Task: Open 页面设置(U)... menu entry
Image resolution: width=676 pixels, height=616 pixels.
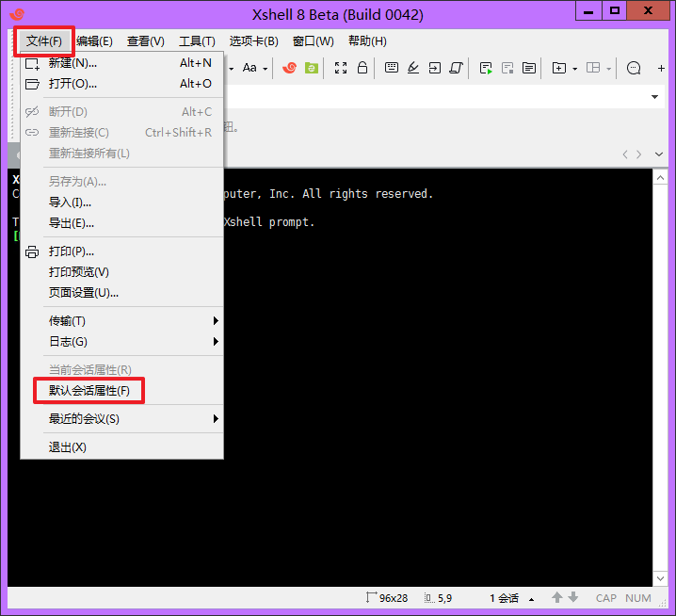Action: (x=122, y=293)
